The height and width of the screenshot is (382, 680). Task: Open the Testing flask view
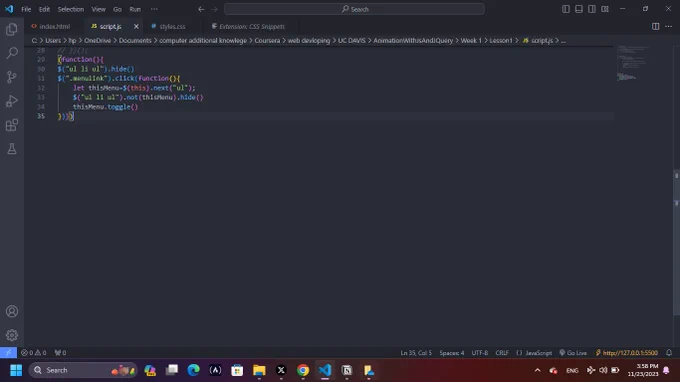(12, 149)
